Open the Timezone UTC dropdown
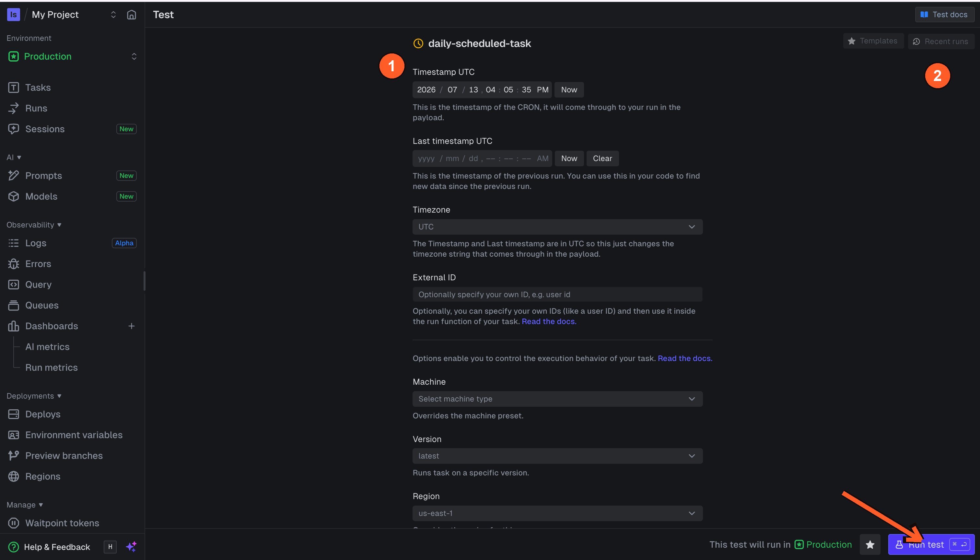Viewport: 980px width, 560px height. 557,227
